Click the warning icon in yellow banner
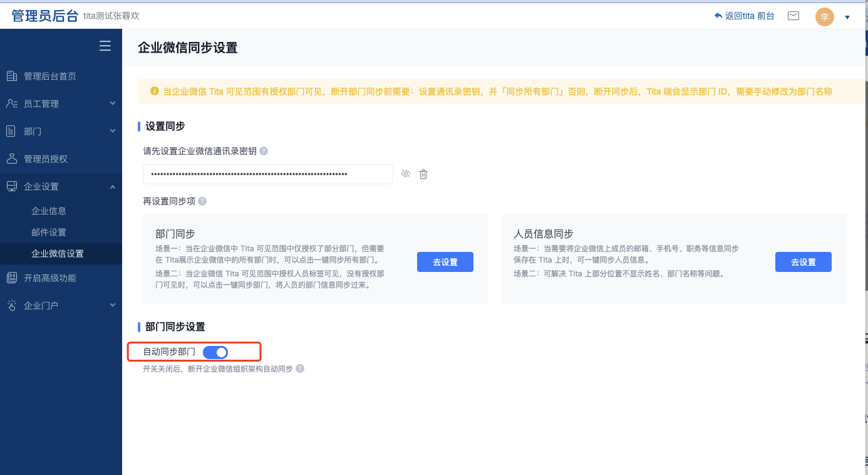868x475 pixels. (155, 91)
